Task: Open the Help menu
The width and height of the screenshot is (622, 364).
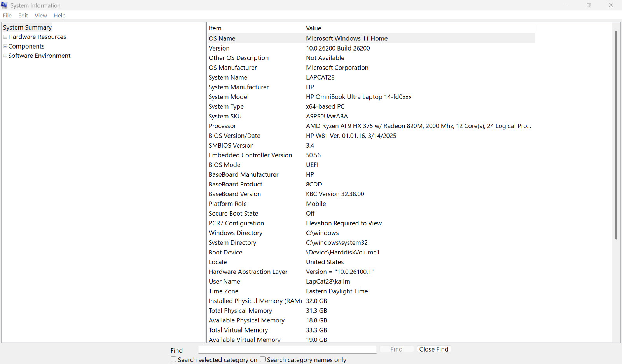Action: pyautogui.click(x=59, y=16)
